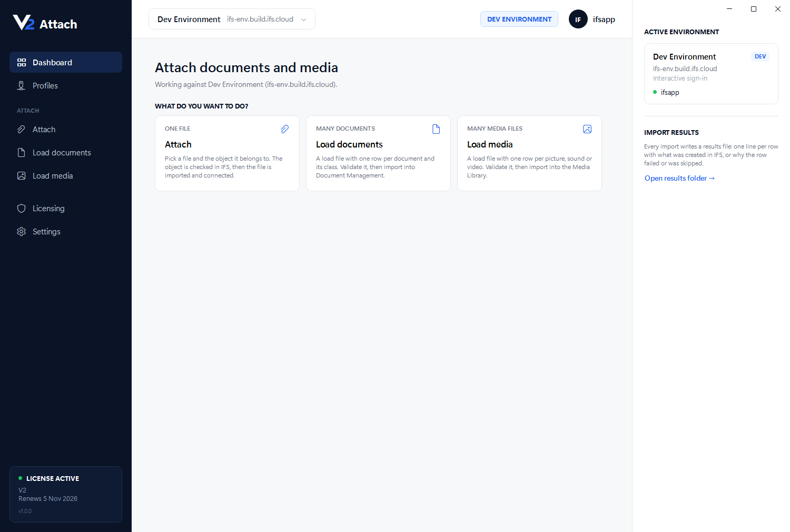Click the Open results folder link
This screenshot has width=790, height=532.
pyautogui.click(x=679, y=178)
